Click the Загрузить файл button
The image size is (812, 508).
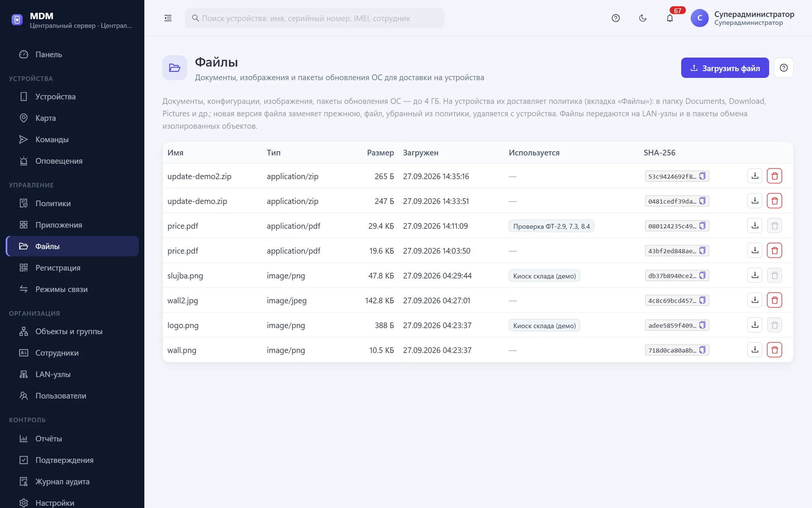coord(725,68)
